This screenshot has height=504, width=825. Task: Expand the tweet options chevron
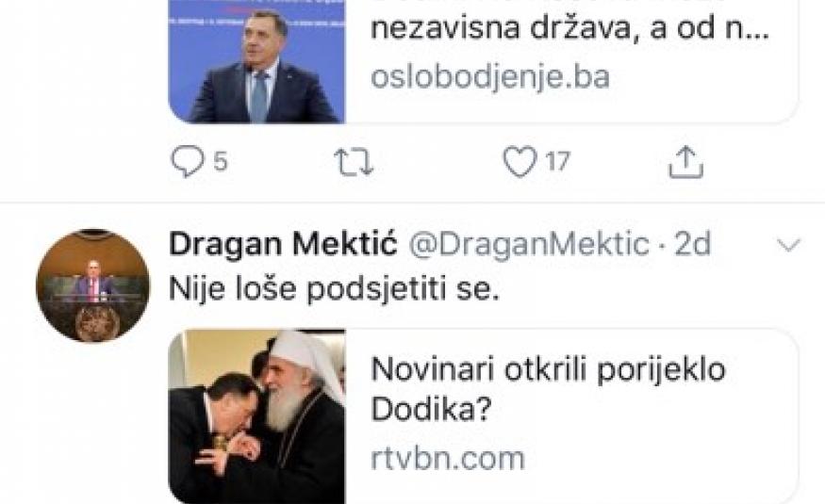point(786,246)
